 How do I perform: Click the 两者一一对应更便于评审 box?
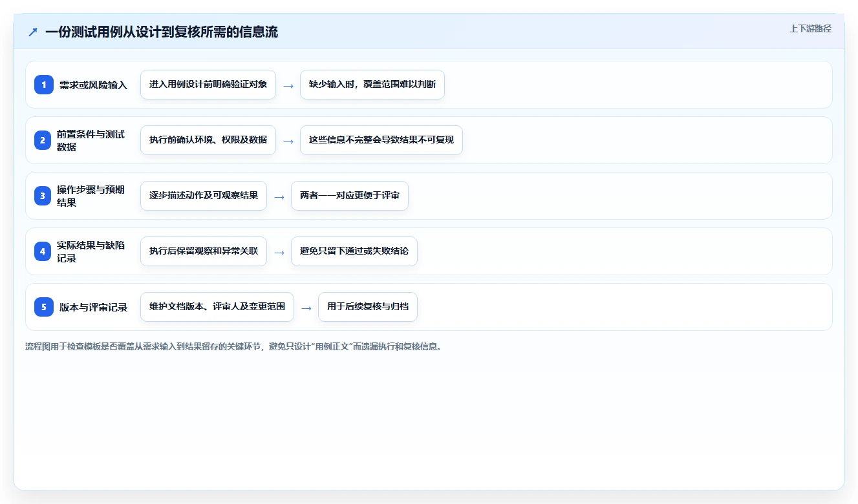[x=350, y=196]
